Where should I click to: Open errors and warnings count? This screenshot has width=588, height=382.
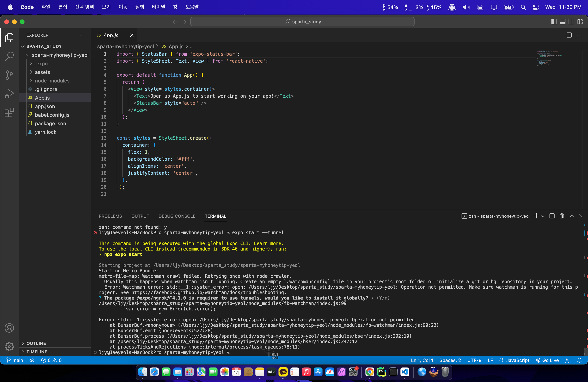point(51,360)
